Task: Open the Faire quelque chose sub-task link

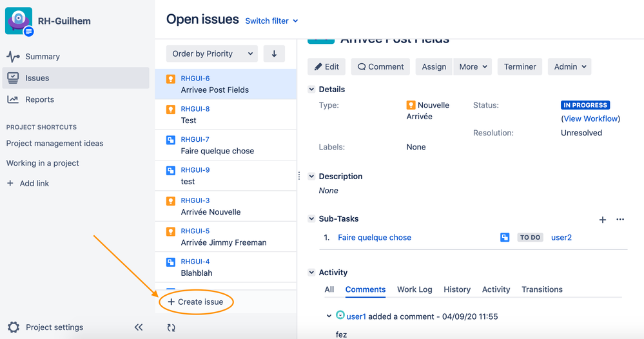Action: (x=374, y=237)
